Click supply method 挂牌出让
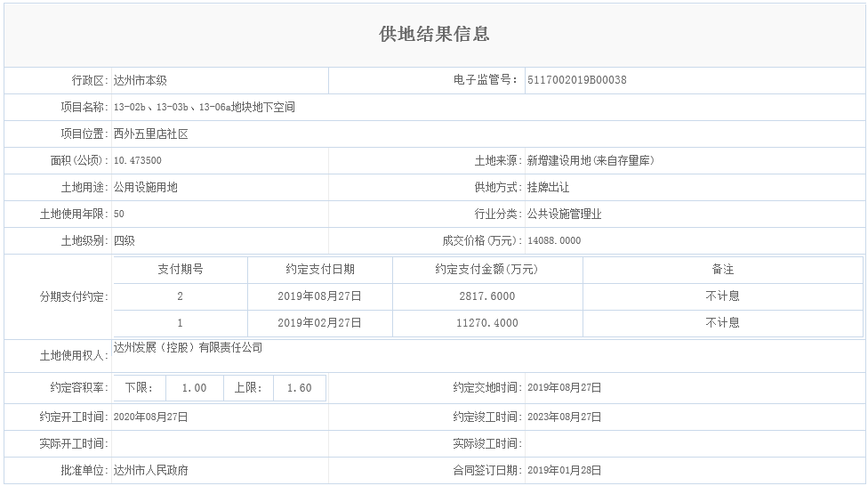Screen dimensions: 868x486 point(548,187)
